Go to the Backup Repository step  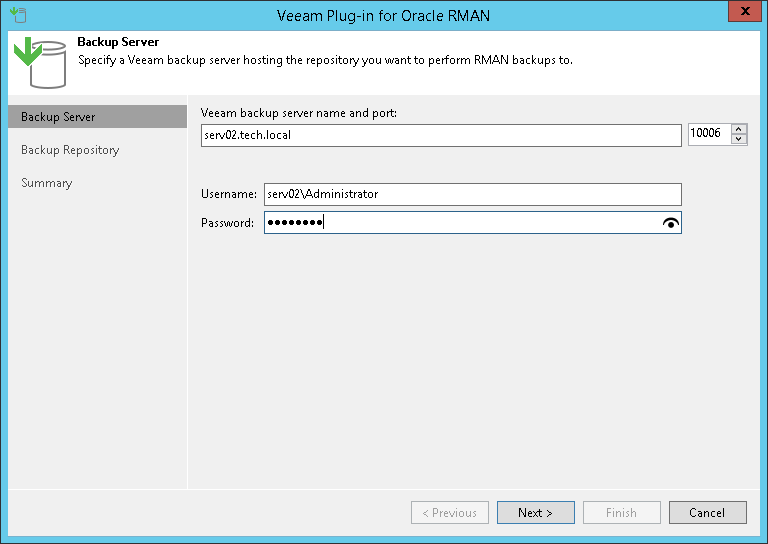[x=70, y=150]
